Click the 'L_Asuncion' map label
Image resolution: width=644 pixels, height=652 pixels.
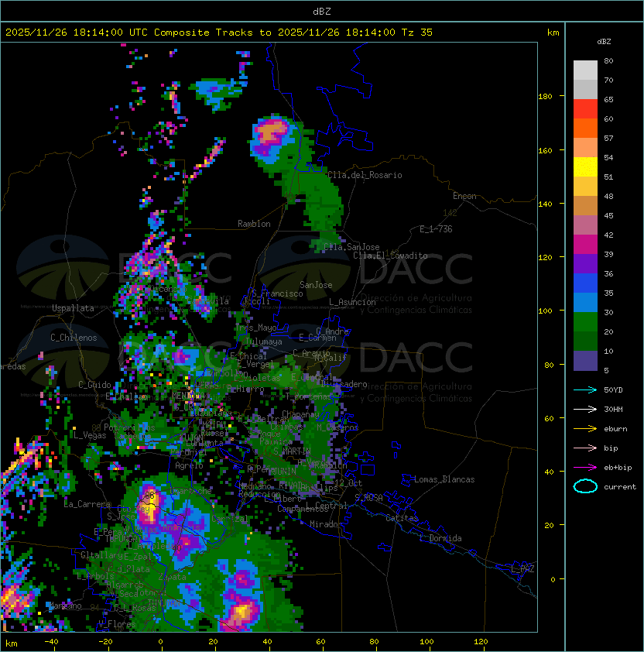coord(352,302)
